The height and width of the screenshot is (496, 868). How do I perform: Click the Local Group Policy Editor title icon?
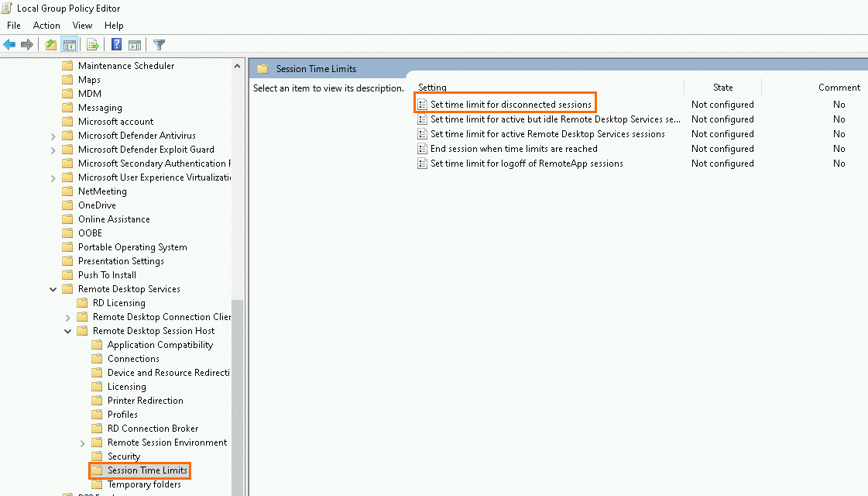point(7,9)
